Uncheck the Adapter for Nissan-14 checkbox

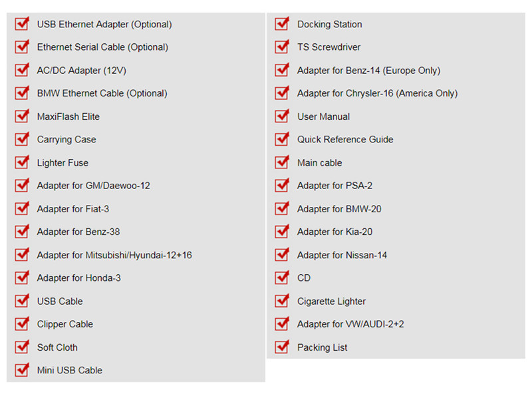click(281, 255)
